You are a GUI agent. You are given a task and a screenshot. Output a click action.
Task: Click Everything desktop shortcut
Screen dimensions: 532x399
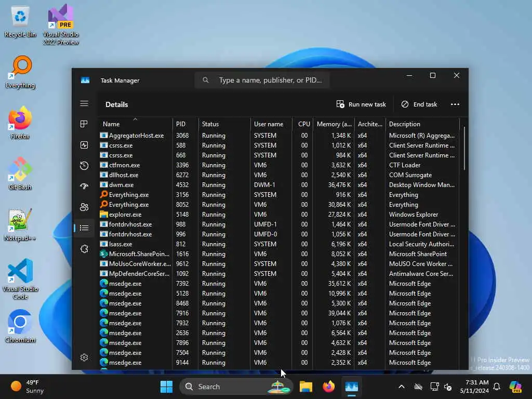tap(20, 72)
